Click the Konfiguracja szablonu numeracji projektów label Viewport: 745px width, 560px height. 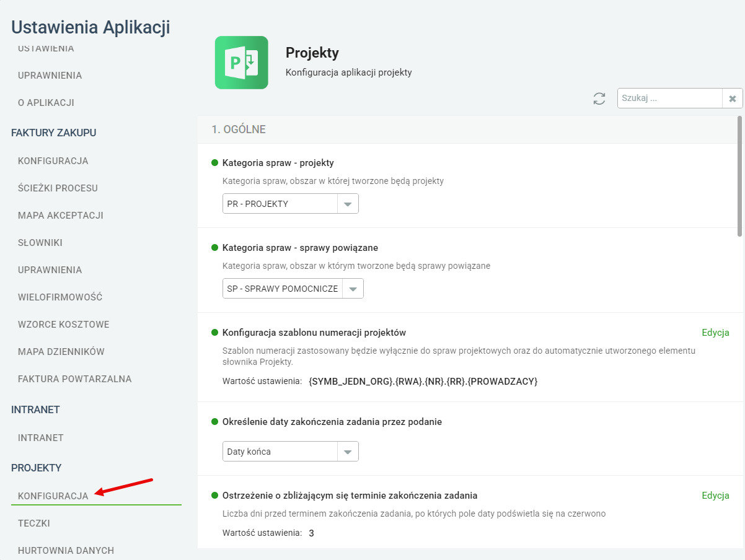(x=314, y=333)
